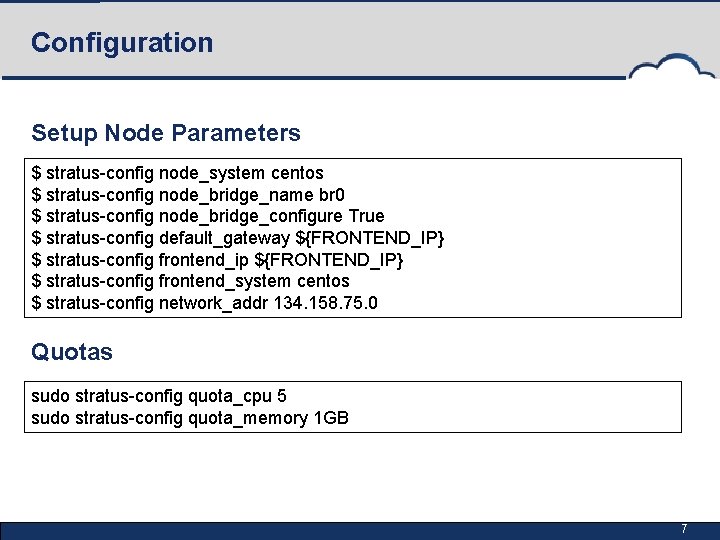Click the network_addr command line

205,303
